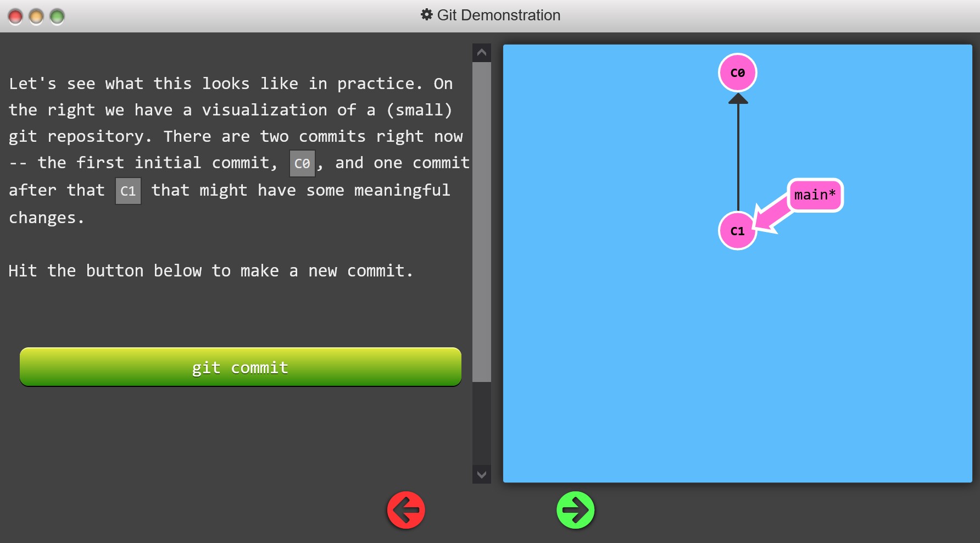The width and height of the screenshot is (980, 543).
Task: Maximize the window with the green title-bar button
Action: pyautogui.click(x=57, y=16)
